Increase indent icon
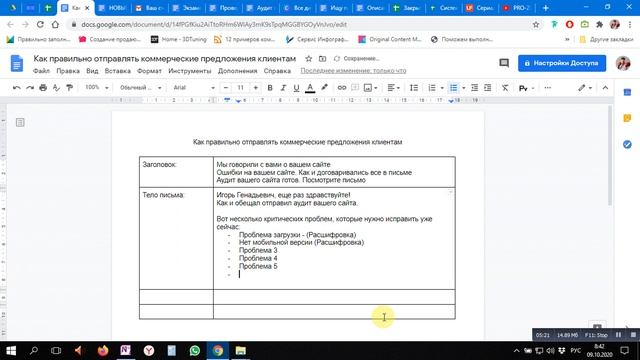640x360 pixels. tap(487, 88)
